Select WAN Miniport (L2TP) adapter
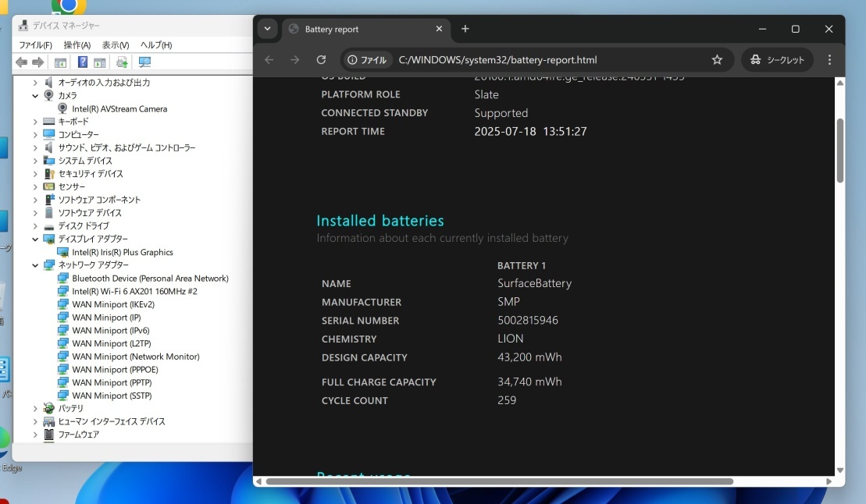This screenshot has height=504, width=866. pos(111,343)
